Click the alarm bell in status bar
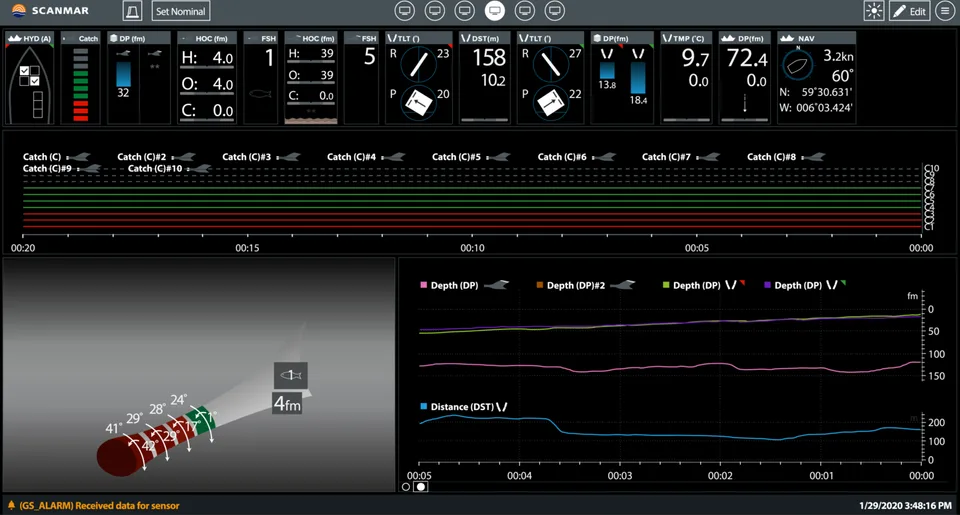Image resolution: width=960 pixels, height=515 pixels. (11, 505)
